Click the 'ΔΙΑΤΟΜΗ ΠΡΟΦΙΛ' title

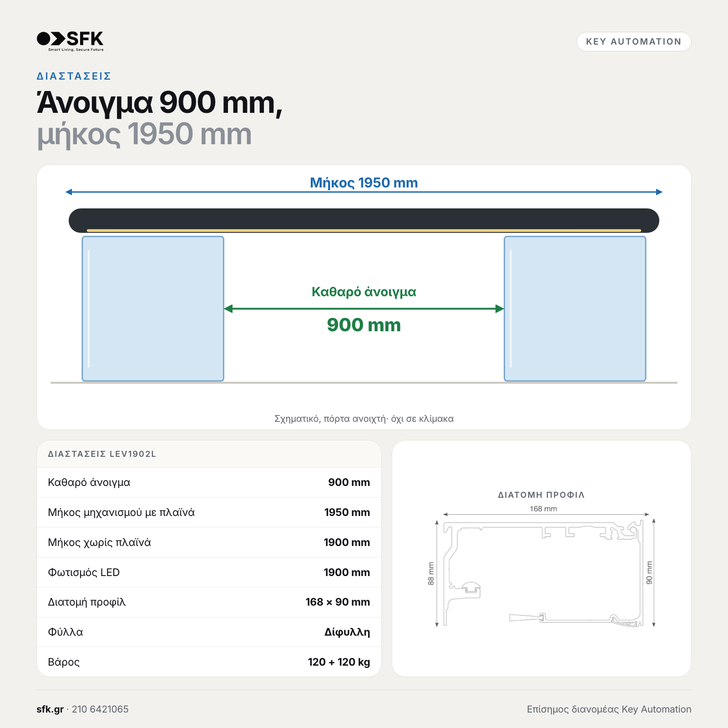(x=541, y=495)
